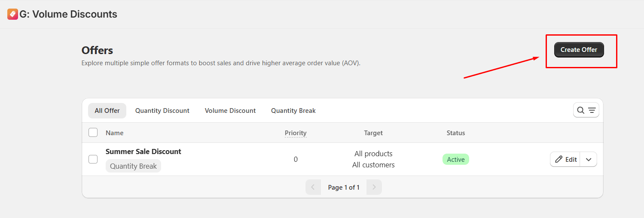Select the Summer Sale Discount row checkbox

pyautogui.click(x=93, y=159)
